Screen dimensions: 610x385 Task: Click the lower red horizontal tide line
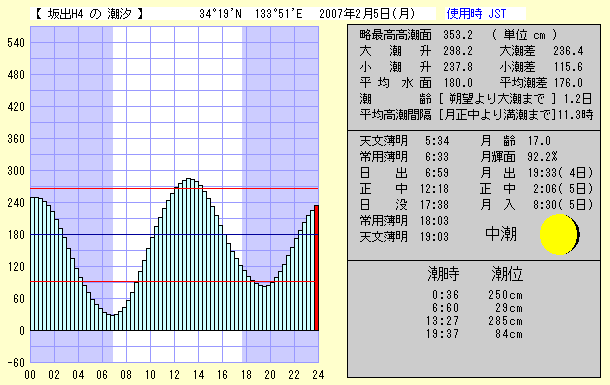pos(172,282)
